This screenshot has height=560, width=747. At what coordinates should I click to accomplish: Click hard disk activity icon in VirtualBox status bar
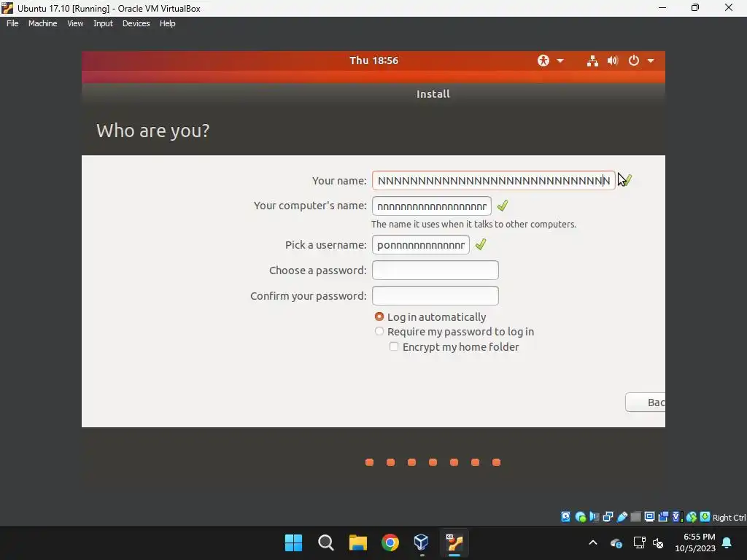(x=565, y=517)
